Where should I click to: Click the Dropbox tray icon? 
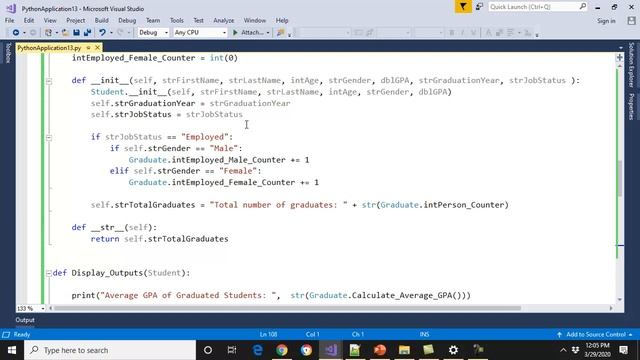(x=575, y=350)
